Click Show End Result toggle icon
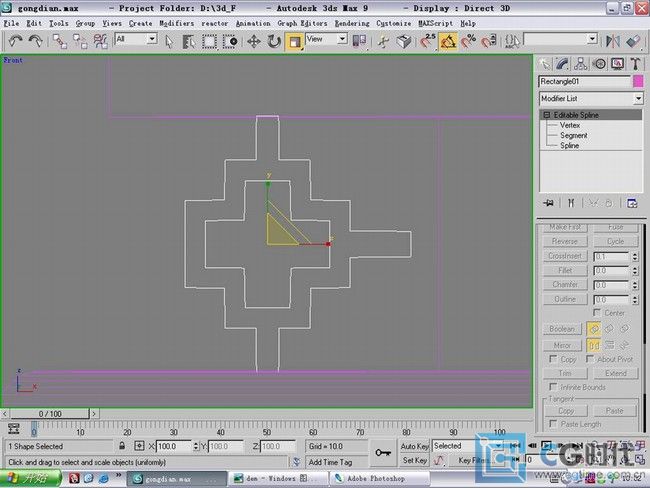Image resolution: width=650 pixels, height=488 pixels. [571, 203]
